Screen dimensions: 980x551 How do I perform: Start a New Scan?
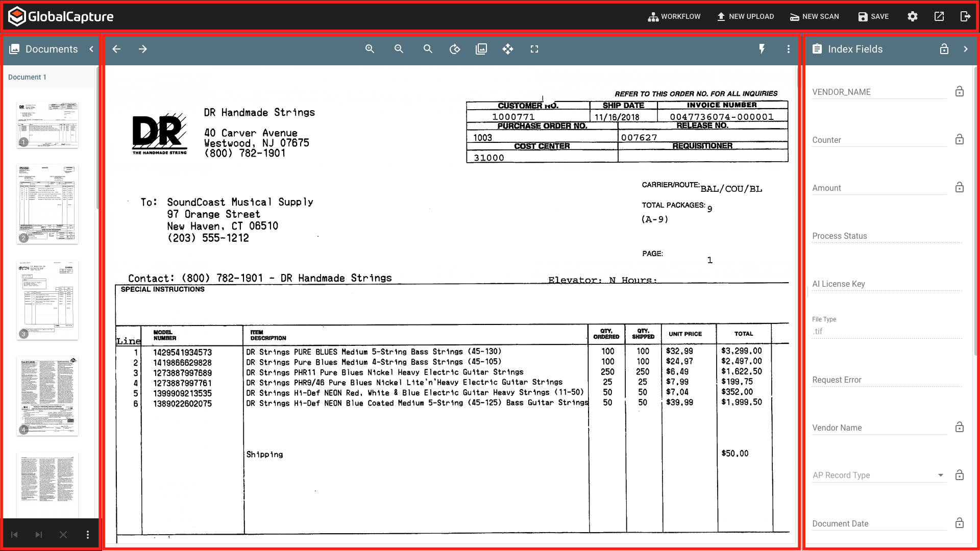(815, 16)
